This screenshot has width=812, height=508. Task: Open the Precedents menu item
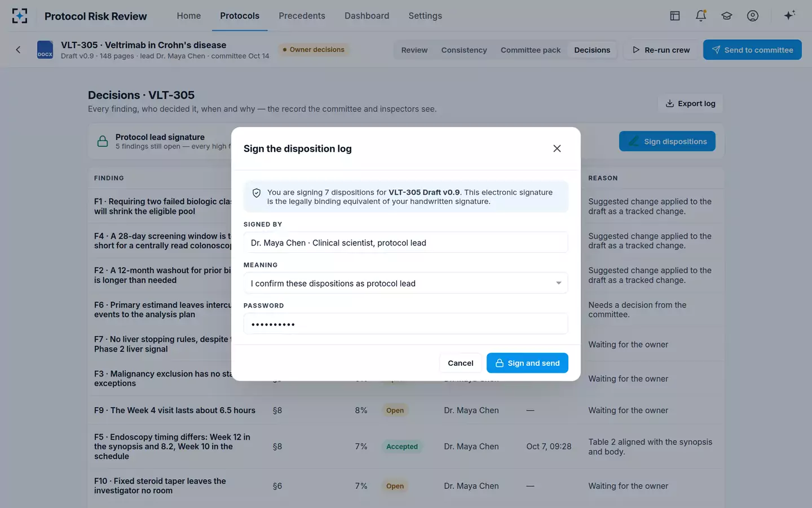(302, 16)
